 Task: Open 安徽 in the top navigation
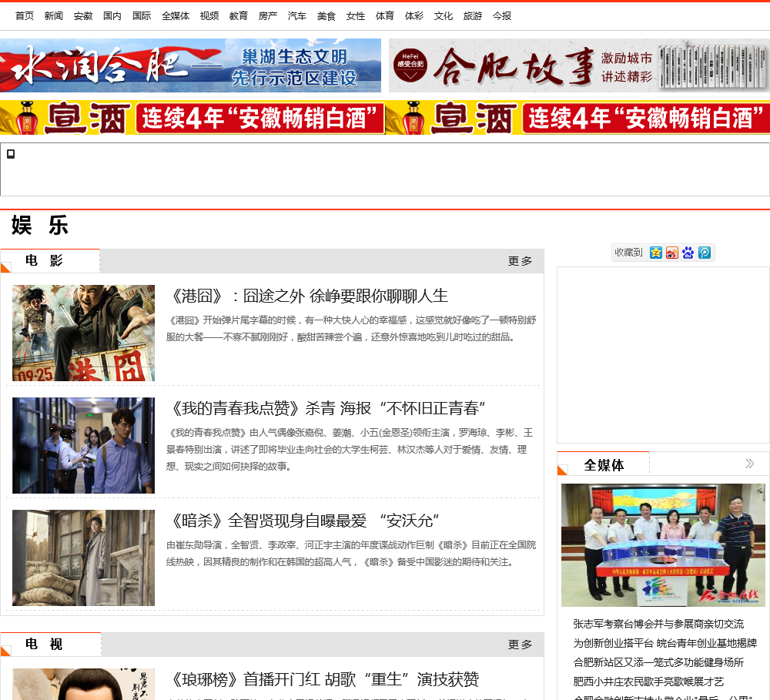tap(83, 16)
